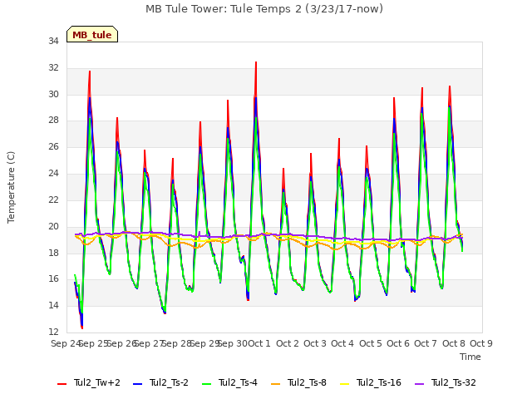Click the Sep 24 x-axis tick label
Viewport: 532px width, 399px height.
66,343
